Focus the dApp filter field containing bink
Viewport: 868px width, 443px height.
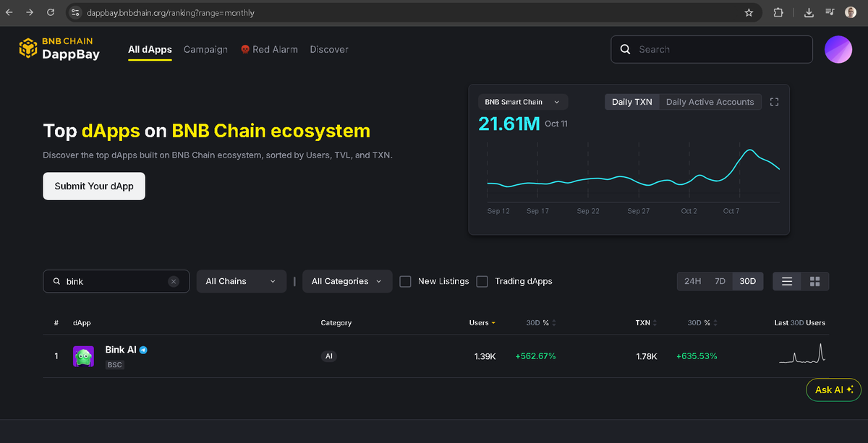coord(116,281)
